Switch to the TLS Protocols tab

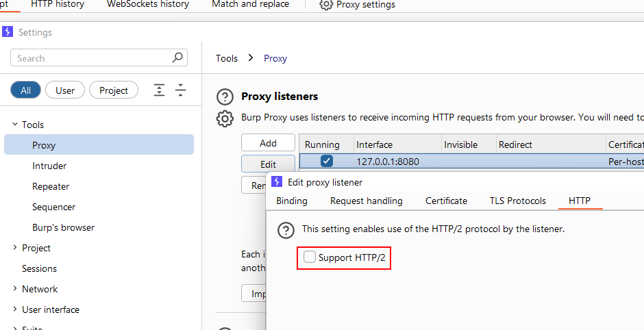click(x=517, y=201)
